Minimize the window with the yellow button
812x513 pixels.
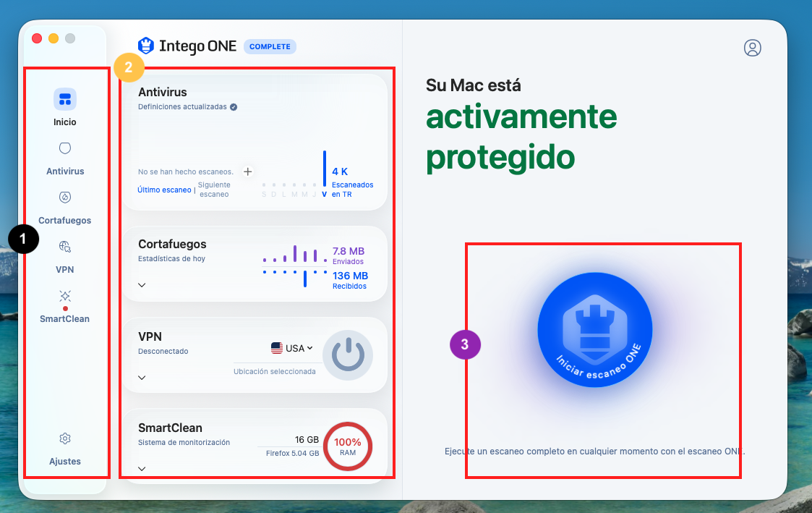(x=54, y=38)
